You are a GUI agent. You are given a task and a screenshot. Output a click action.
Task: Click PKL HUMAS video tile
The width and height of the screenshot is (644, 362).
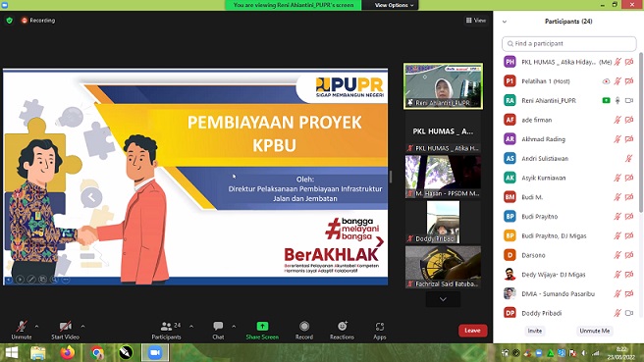(443, 131)
